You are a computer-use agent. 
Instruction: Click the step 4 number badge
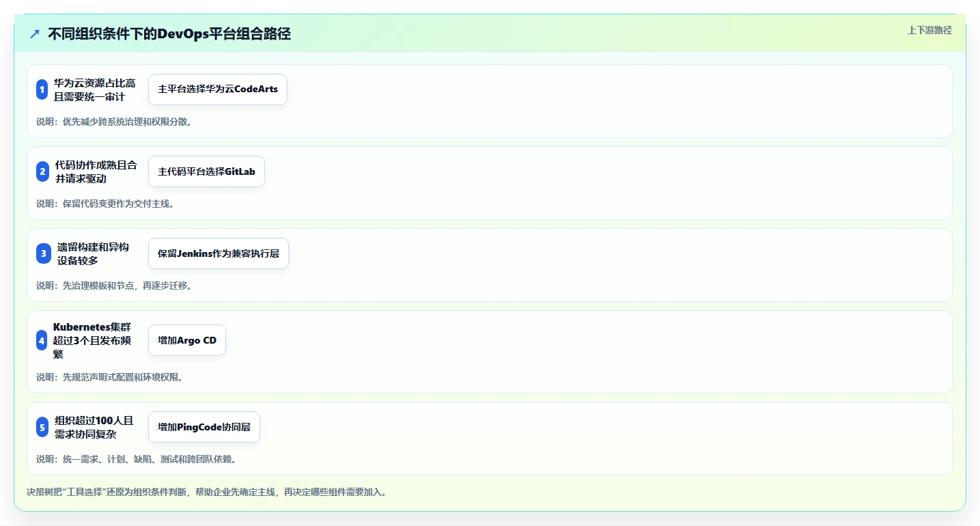click(42, 340)
